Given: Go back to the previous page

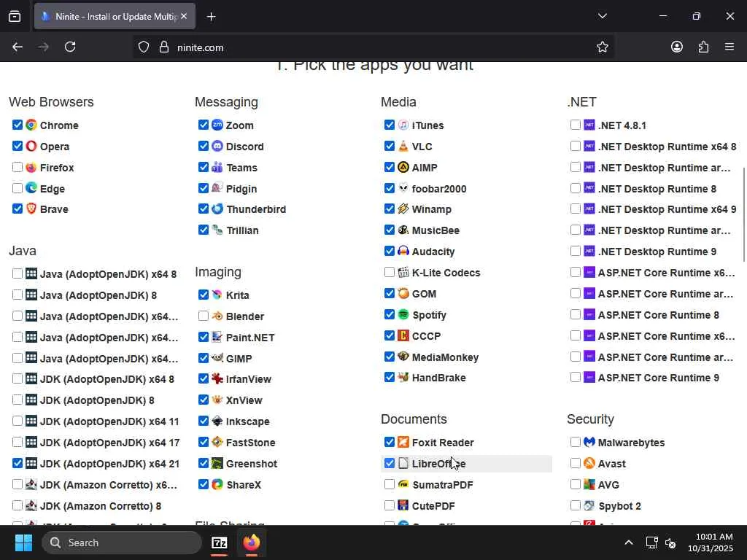Looking at the screenshot, I should tap(18, 47).
